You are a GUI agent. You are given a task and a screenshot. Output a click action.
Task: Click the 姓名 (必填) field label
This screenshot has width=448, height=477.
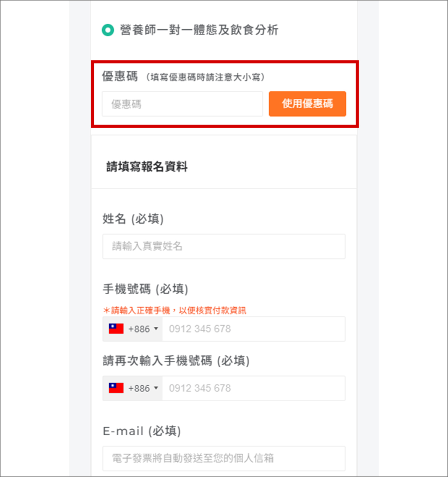[133, 219]
